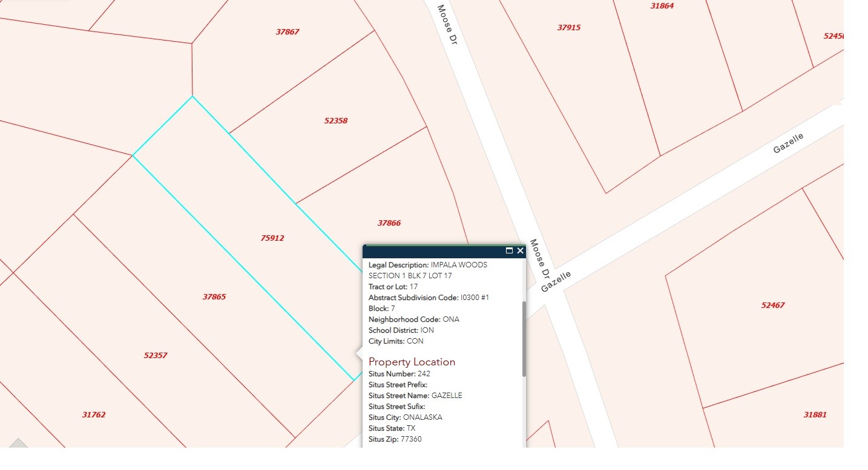Click parcel 52357 label

[x=156, y=356]
